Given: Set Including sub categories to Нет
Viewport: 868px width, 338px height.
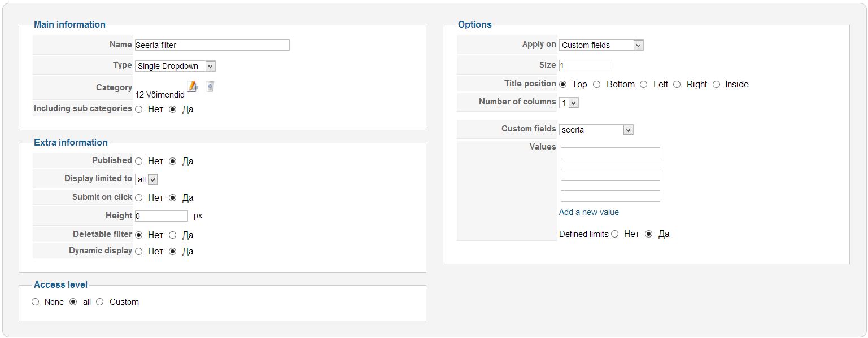Looking at the screenshot, I should point(139,109).
